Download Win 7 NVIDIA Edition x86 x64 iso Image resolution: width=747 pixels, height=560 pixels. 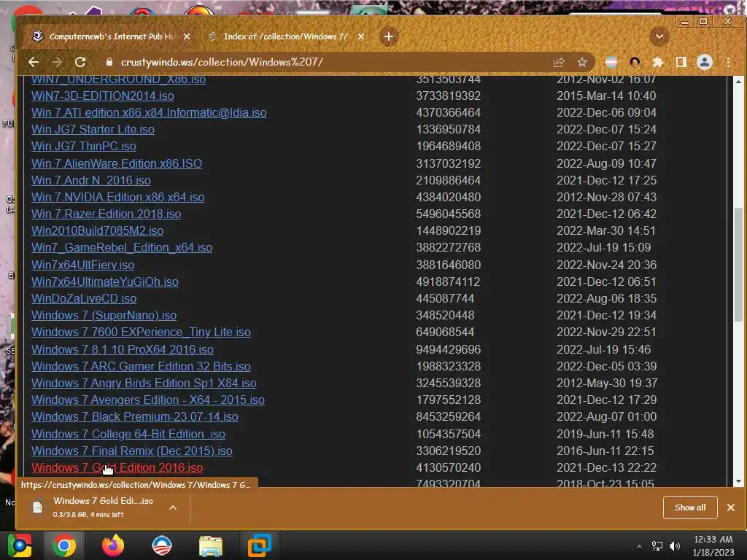(x=117, y=197)
